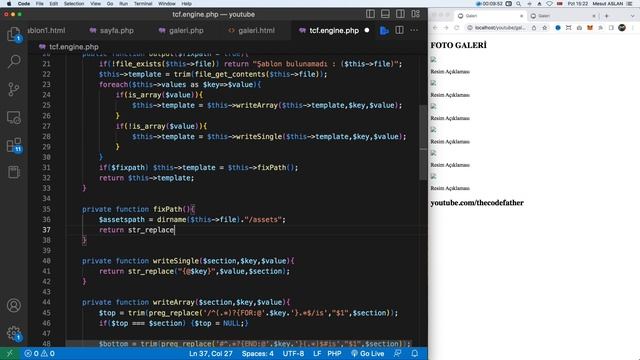Open the Terminal menu
Screen dimensions: 640x360
tap(143, 4)
